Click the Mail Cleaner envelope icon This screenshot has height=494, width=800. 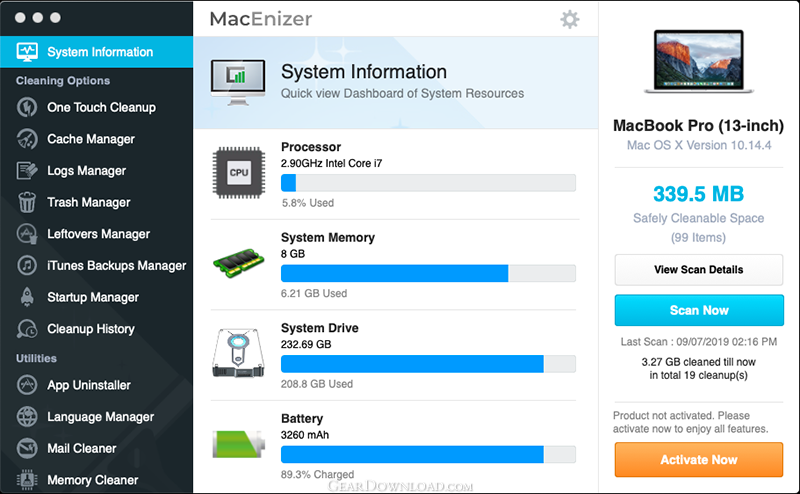point(27,448)
